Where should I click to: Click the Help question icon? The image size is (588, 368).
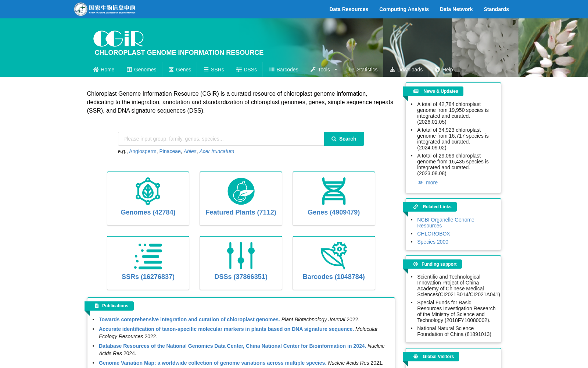point(437,70)
